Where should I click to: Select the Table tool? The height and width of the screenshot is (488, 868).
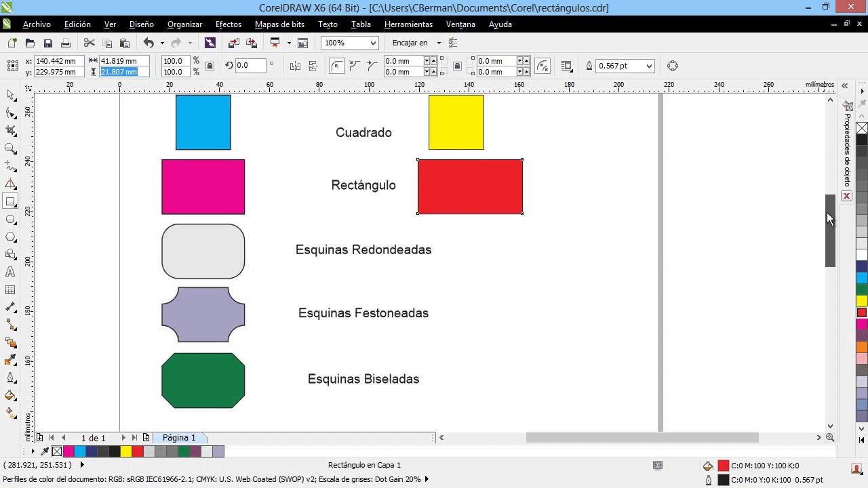10,289
